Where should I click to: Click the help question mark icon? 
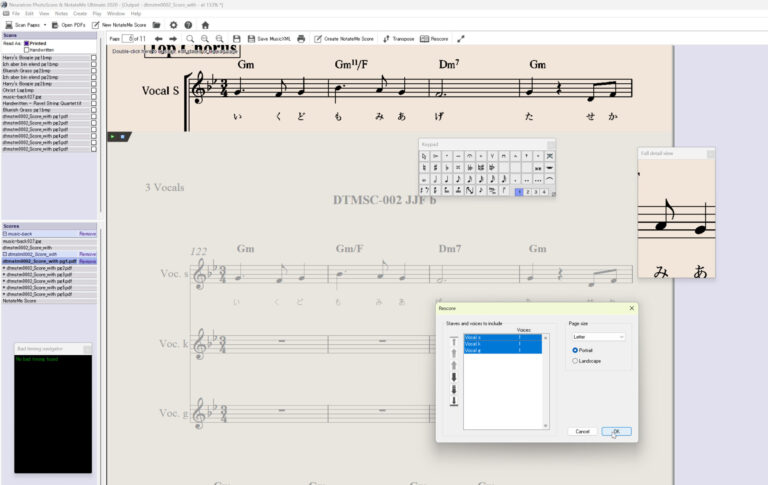(188, 25)
